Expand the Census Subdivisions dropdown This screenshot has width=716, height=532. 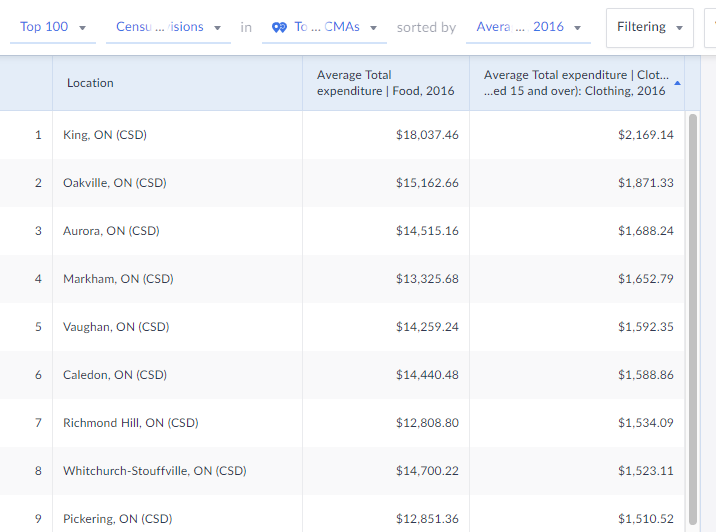167,27
